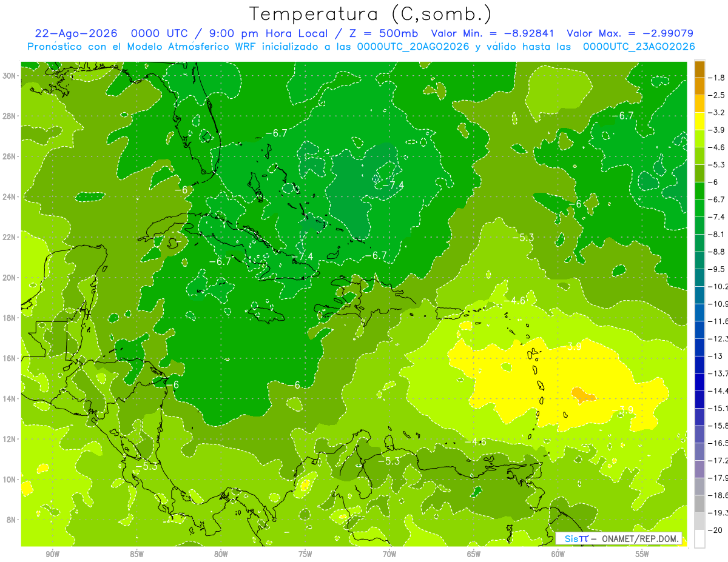Click the 16N latitude tick label
728x562 pixels.
(x=10, y=358)
